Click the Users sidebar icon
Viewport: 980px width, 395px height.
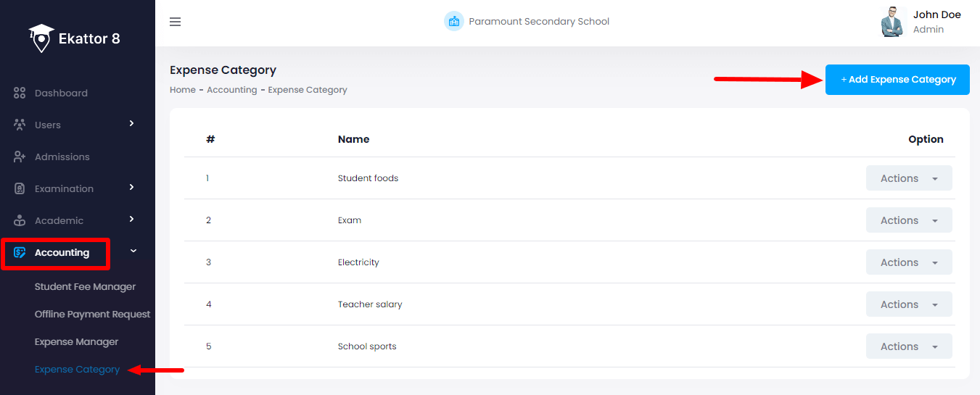[x=20, y=125]
